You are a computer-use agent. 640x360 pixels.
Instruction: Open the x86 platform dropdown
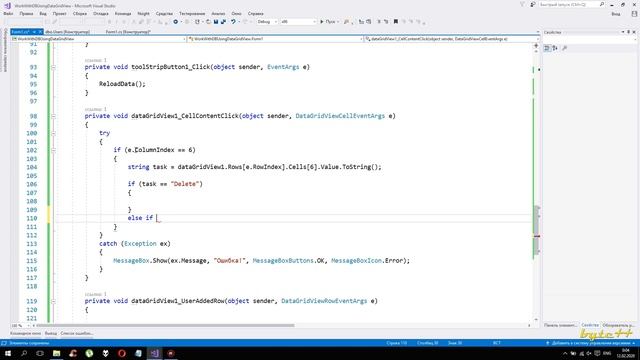tap(298, 22)
